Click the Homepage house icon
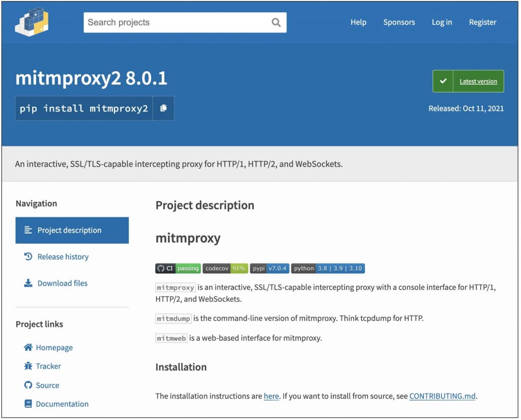 (28, 348)
